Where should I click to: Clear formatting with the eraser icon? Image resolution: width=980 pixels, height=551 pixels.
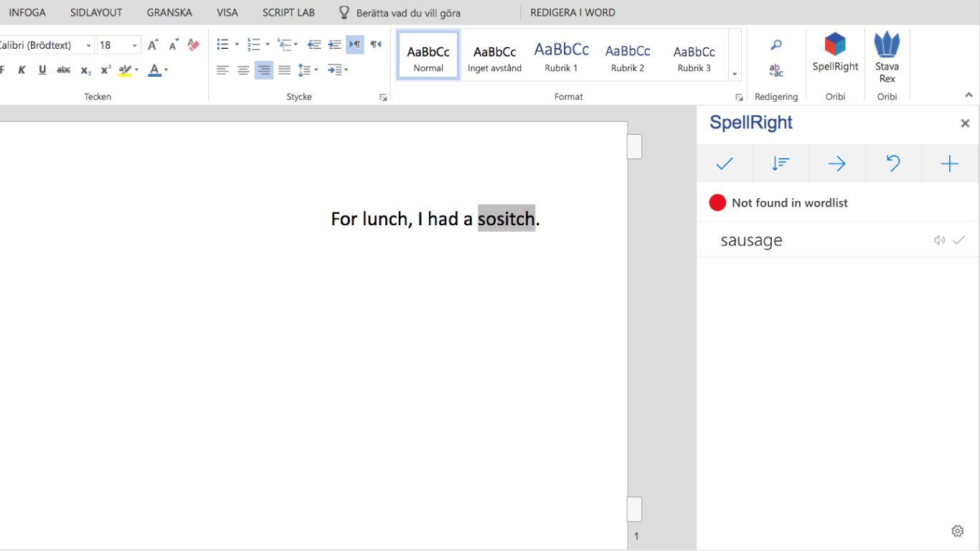[193, 45]
